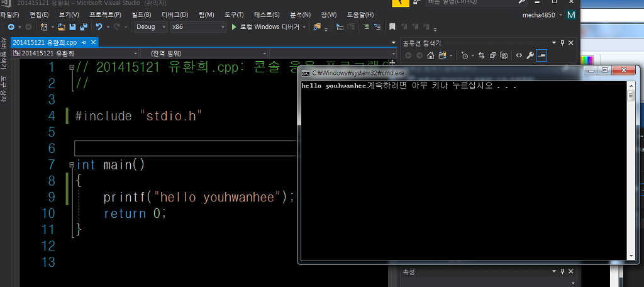The width and height of the screenshot is (644, 287).
Task: Click the pending changes filter clock icon
Action: coord(465,55)
